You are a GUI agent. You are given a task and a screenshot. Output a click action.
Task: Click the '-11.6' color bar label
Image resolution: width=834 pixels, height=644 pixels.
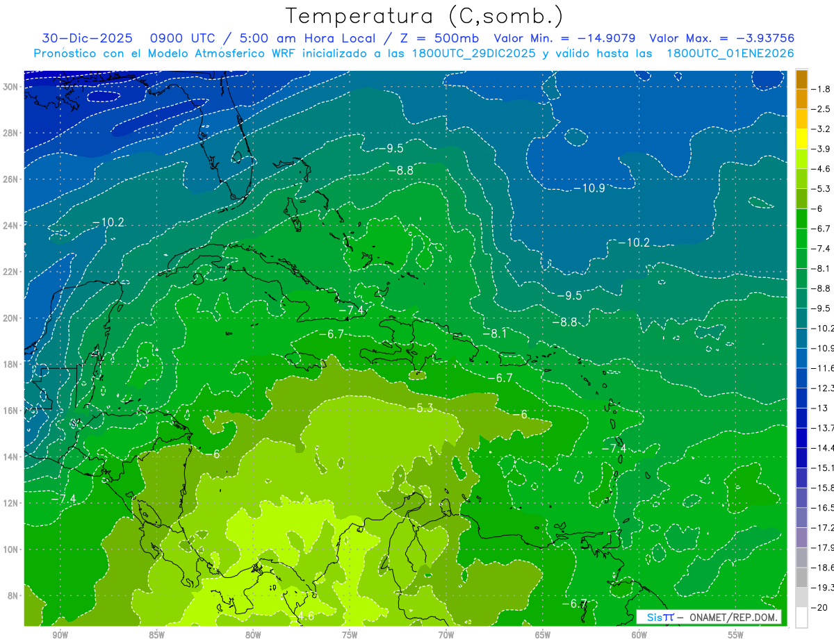[x=822, y=368]
